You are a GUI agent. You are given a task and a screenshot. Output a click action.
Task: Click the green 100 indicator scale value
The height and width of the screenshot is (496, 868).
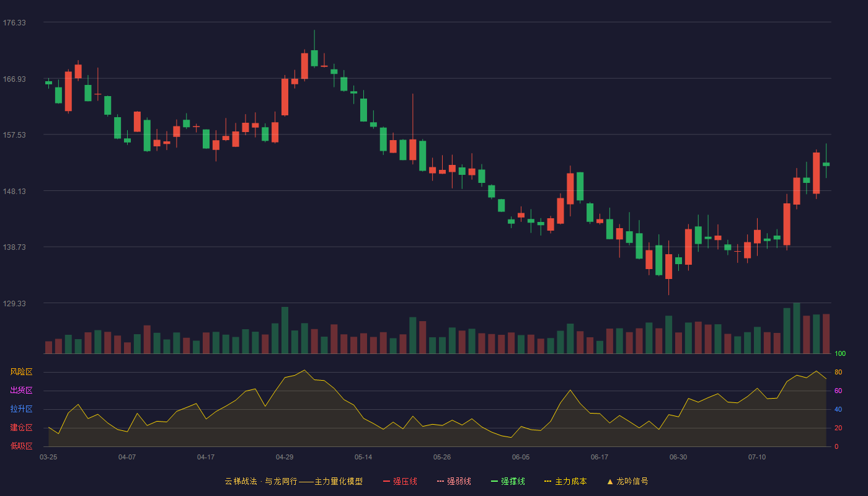pyautogui.click(x=840, y=354)
